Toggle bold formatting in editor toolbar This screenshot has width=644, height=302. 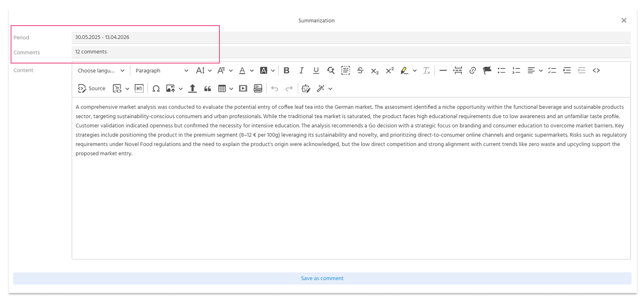coord(286,71)
